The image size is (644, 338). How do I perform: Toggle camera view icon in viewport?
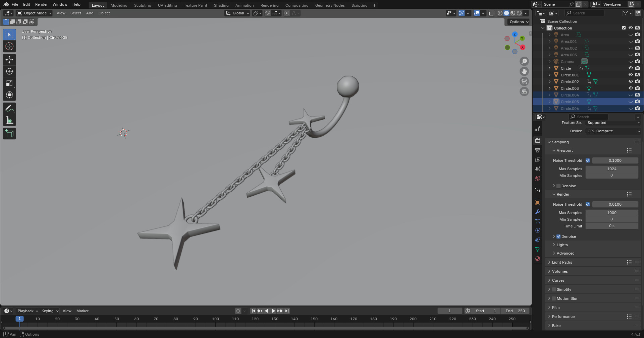coord(524,81)
